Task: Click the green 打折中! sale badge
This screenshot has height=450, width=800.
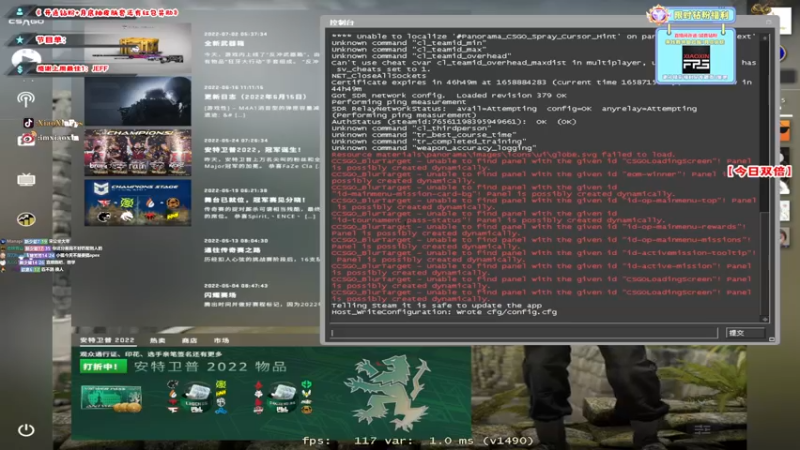Action: [x=103, y=366]
